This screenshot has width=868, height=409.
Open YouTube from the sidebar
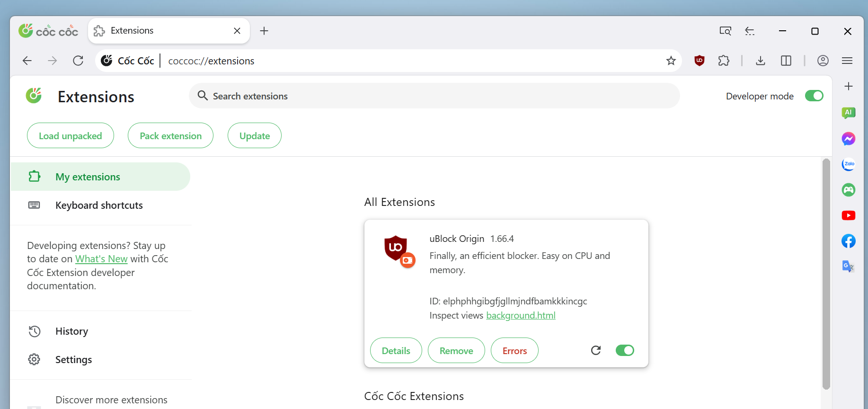tap(849, 215)
